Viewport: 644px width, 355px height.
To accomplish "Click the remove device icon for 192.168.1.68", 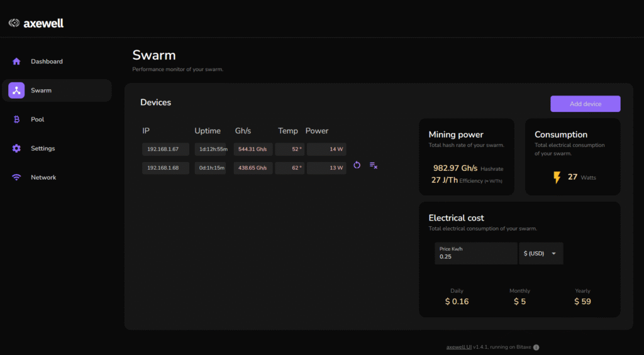I will 374,165.
